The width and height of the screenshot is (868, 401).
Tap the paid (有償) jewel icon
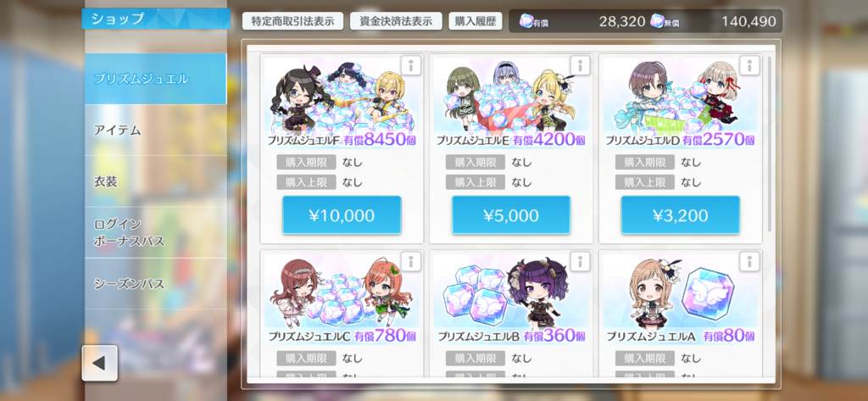(527, 21)
